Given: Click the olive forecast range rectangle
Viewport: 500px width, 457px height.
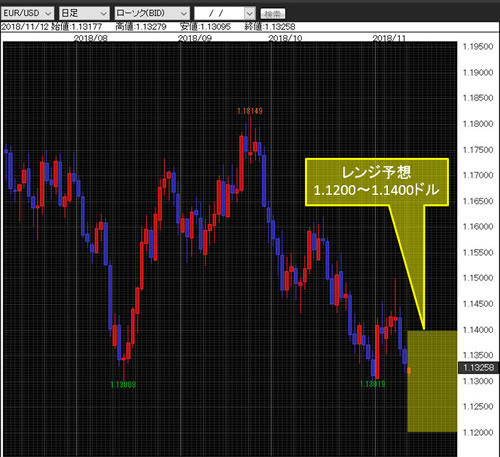Looking at the screenshot, I should click(x=432, y=381).
